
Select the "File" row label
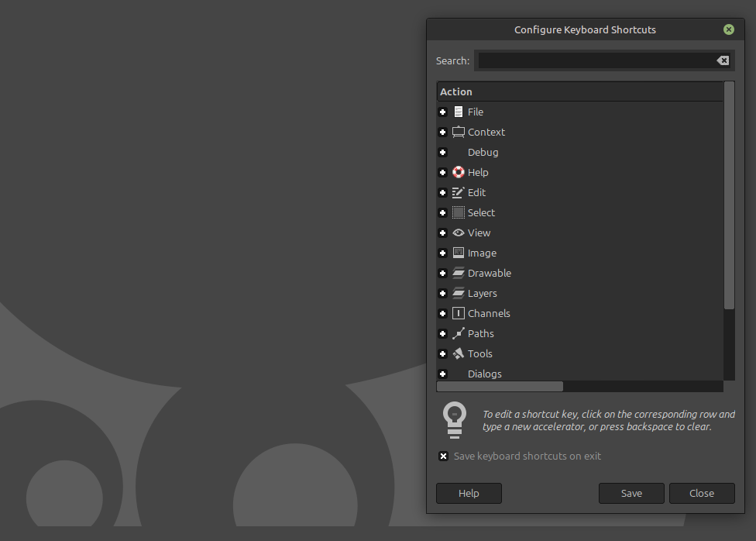click(476, 112)
